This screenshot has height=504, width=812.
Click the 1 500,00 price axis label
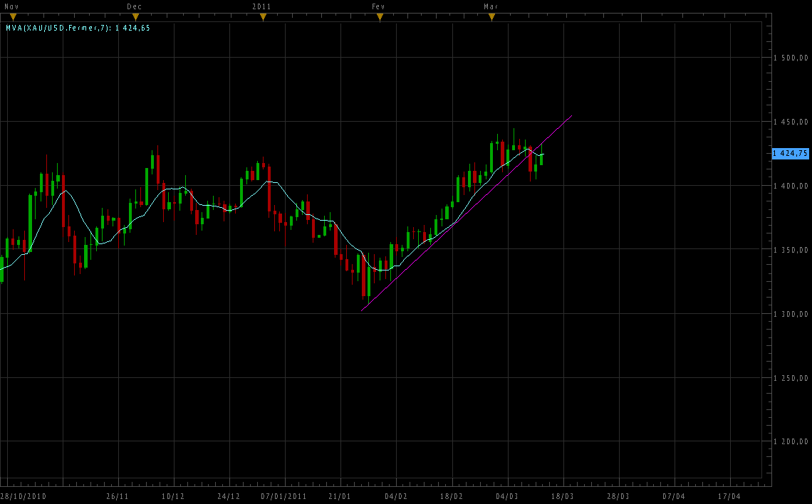click(791, 58)
